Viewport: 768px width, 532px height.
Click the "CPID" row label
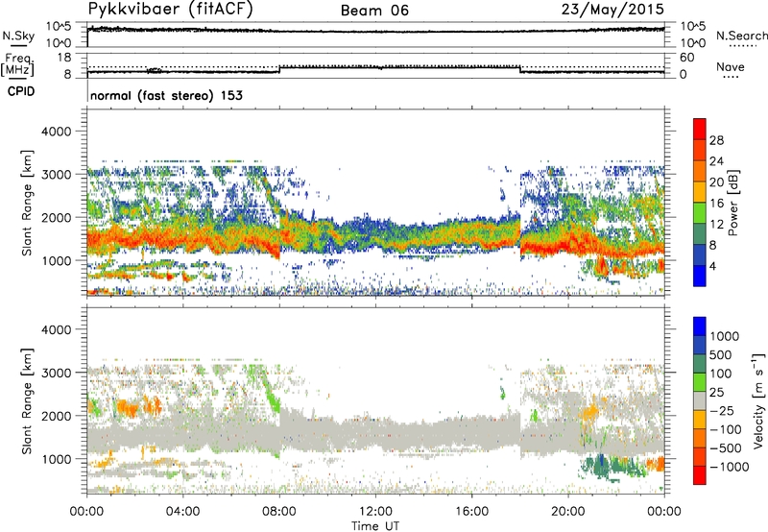[x=21, y=91]
